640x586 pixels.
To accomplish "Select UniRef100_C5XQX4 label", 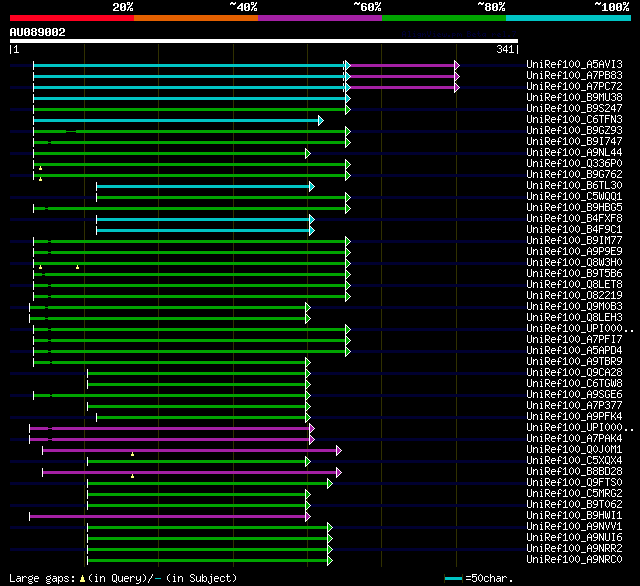I will [574, 461].
